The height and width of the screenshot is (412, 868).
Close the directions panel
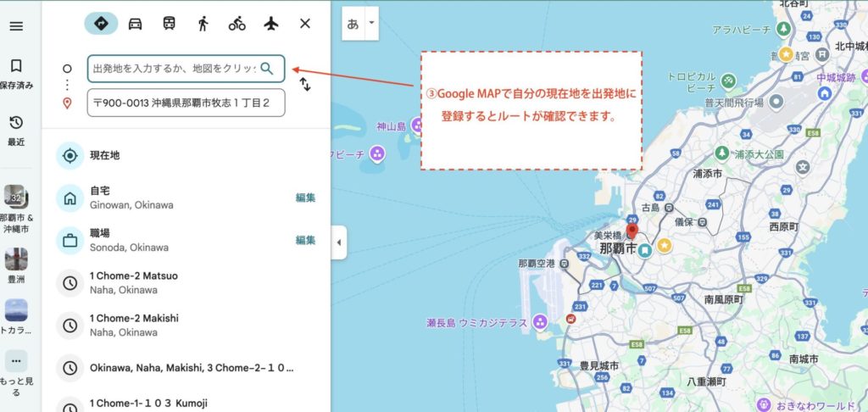tap(305, 24)
